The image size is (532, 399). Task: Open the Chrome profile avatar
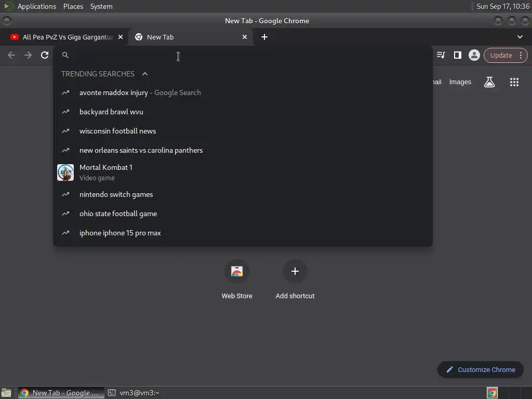click(474, 55)
